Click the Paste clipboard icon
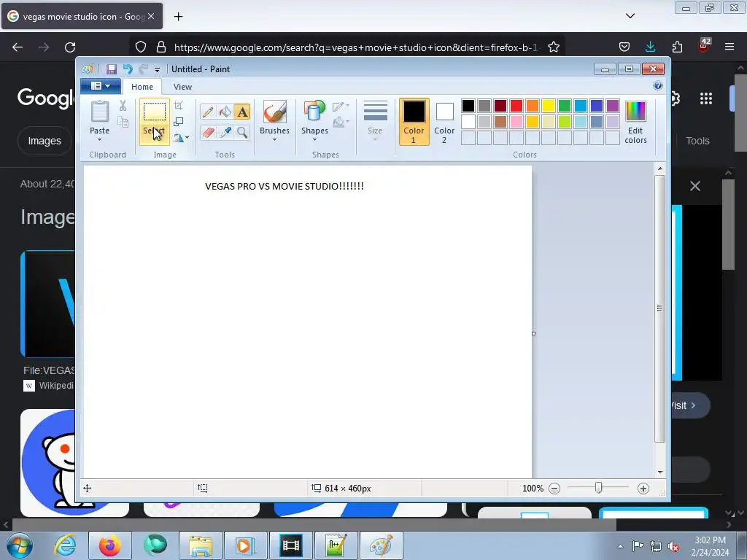 (x=100, y=112)
